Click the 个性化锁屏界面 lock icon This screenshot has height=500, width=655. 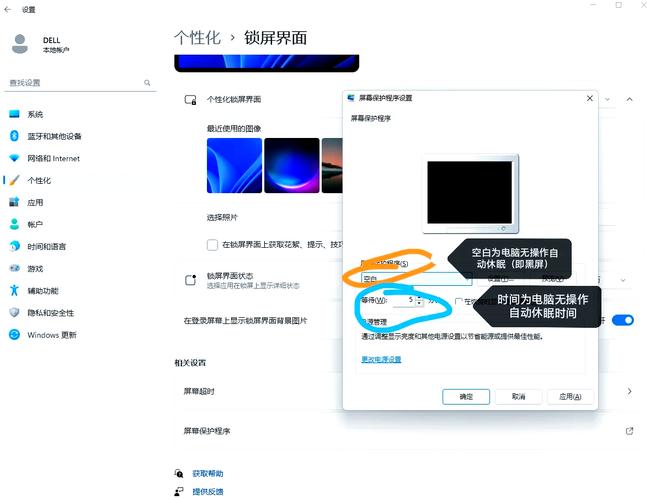click(x=190, y=99)
